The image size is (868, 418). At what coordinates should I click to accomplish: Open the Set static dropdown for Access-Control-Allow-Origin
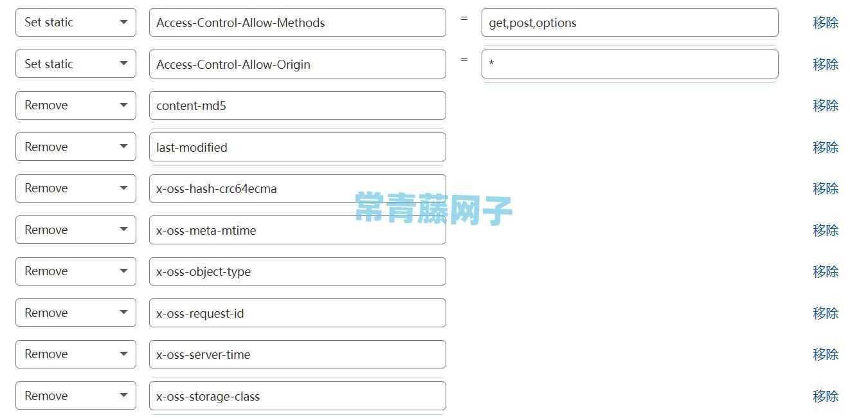point(76,64)
